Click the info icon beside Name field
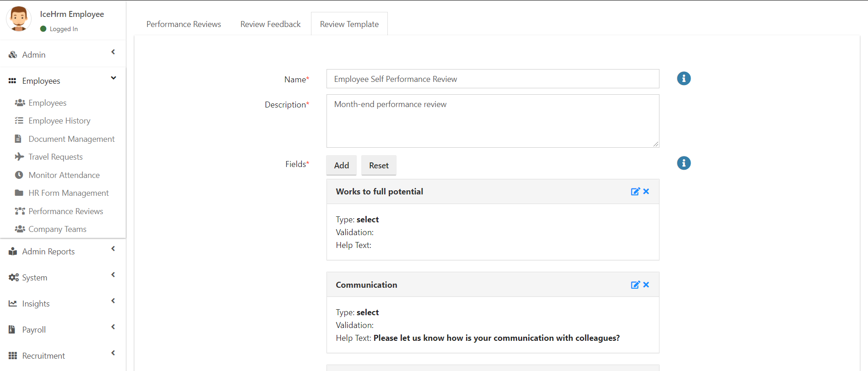The image size is (868, 371). pos(684,79)
